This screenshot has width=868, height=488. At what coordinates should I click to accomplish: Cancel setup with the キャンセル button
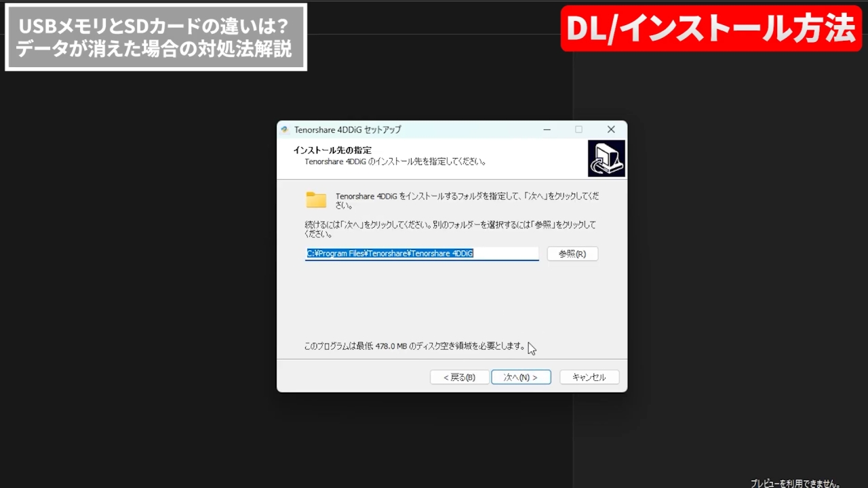(x=589, y=378)
